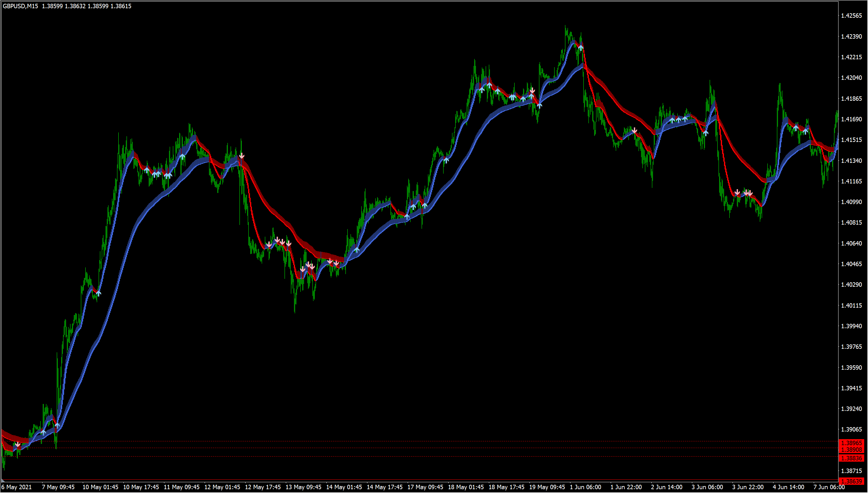
Task: Click the pink sell arrow at 12 May peak
Action: click(x=242, y=156)
